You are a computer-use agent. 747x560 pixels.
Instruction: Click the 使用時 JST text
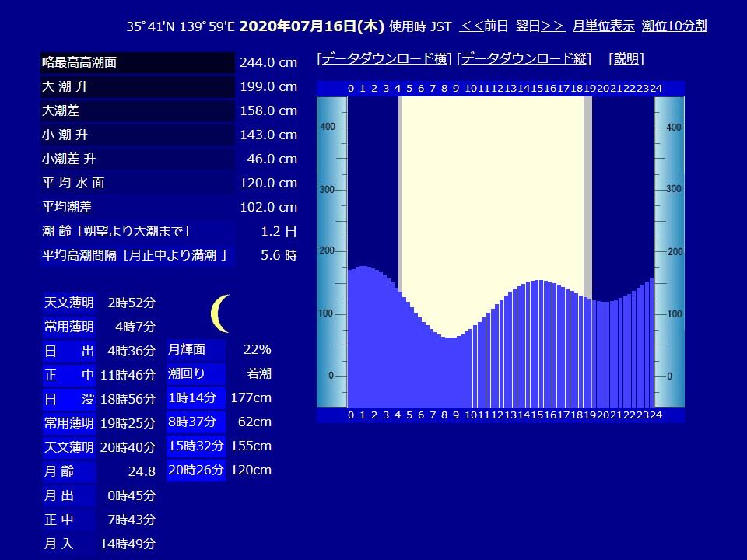coord(420,26)
